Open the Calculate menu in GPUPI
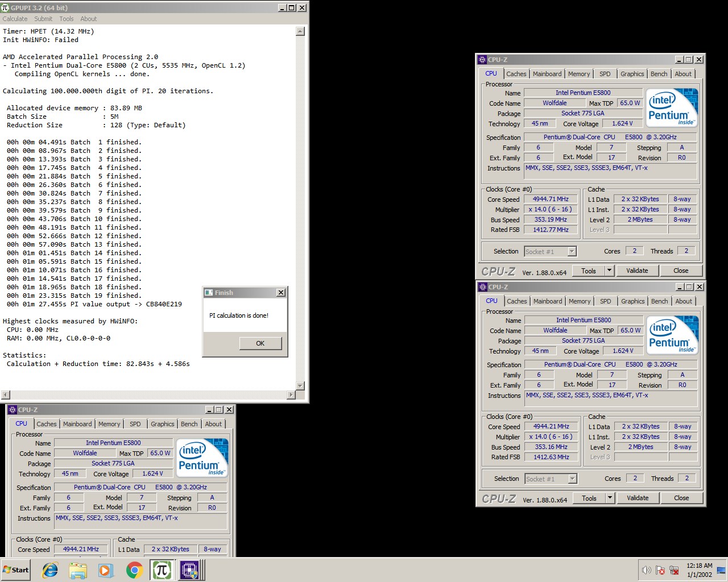Viewport: 728px width, 582px height. [x=15, y=19]
